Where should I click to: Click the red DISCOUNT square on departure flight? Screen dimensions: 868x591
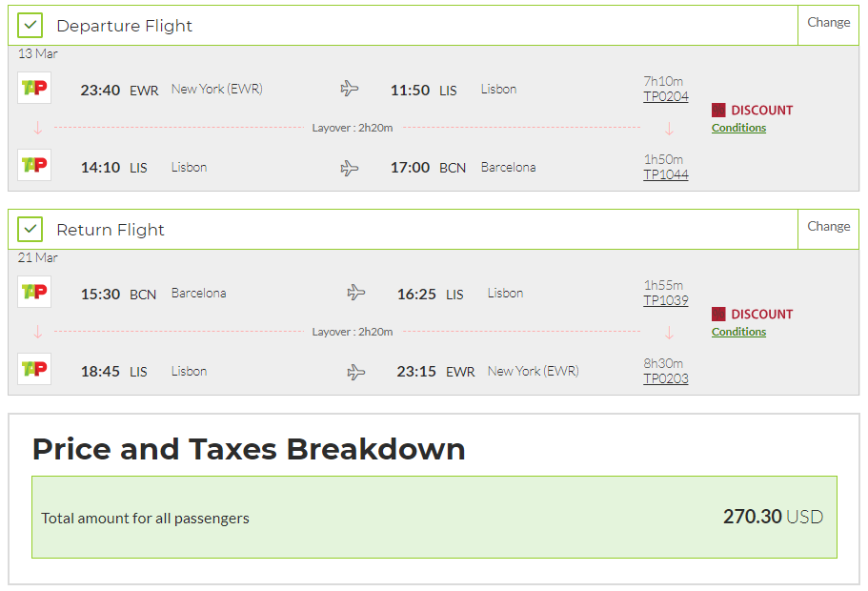718,110
